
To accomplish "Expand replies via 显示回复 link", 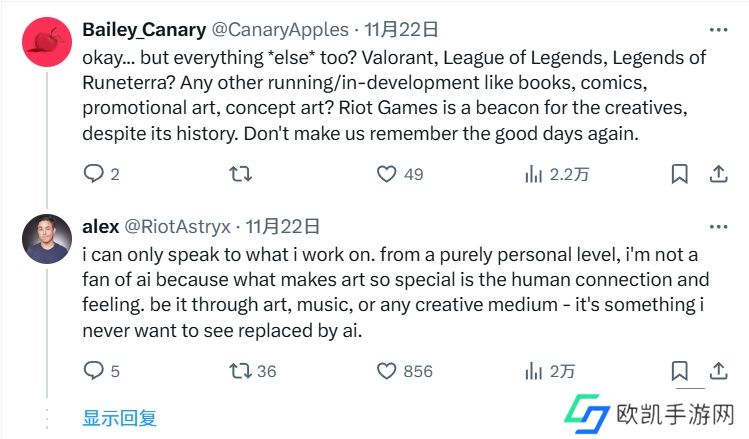I will coord(119,417).
